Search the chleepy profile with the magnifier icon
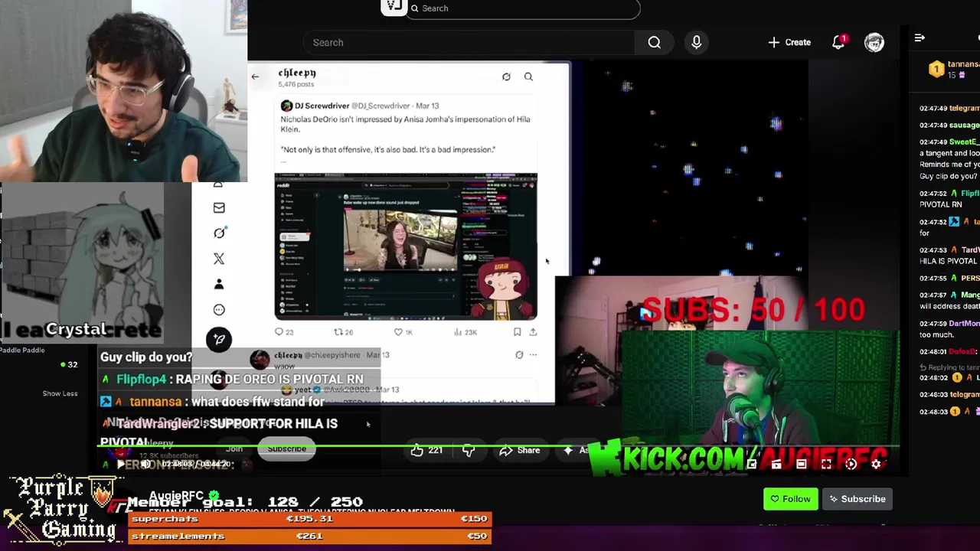 528,77
